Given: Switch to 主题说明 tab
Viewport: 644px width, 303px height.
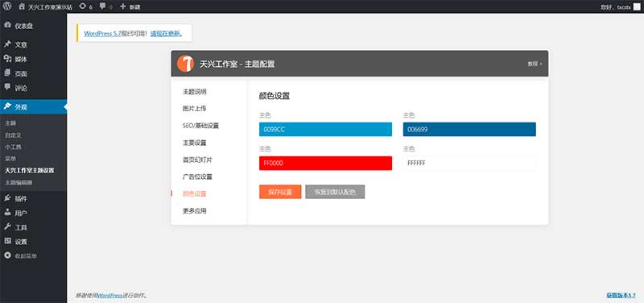Looking at the screenshot, I should point(195,91).
